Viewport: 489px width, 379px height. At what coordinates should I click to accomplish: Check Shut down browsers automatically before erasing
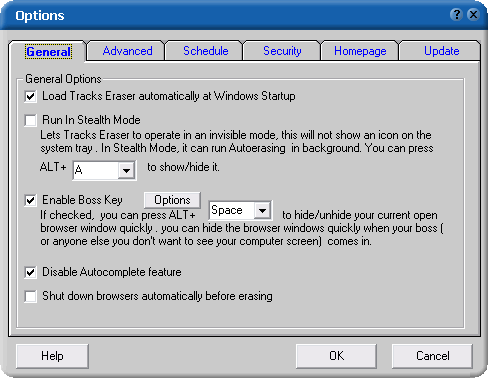pos(31,296)
